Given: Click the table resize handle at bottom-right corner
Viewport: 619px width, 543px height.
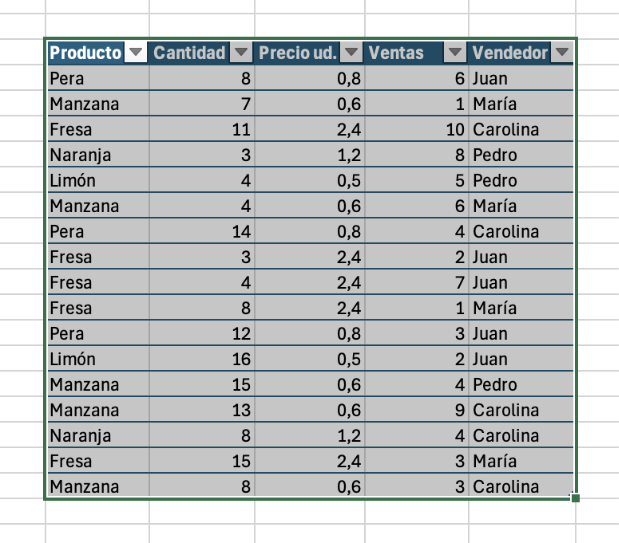Looking at the screenshot, I should point(575,497).
